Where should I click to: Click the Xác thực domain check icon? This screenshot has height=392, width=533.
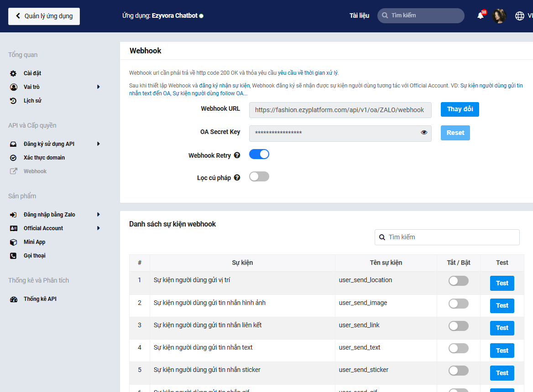(13, 158)
